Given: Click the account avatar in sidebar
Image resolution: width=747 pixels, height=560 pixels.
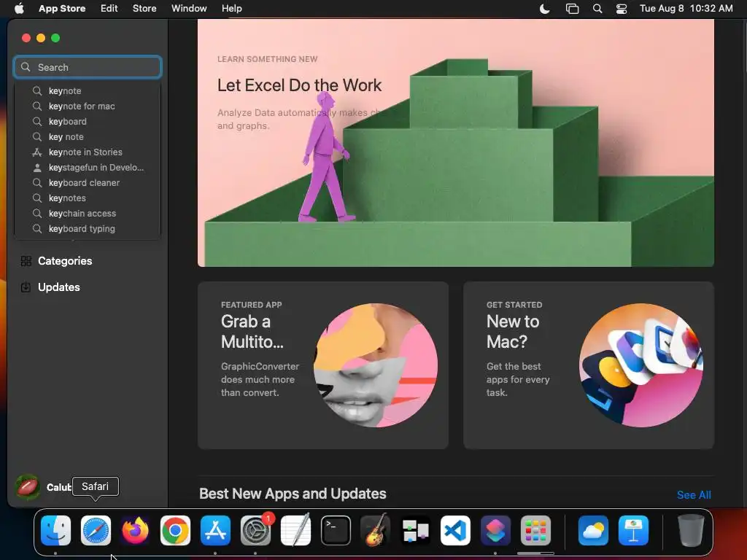Looking at the screenshot, I should 28,486.
